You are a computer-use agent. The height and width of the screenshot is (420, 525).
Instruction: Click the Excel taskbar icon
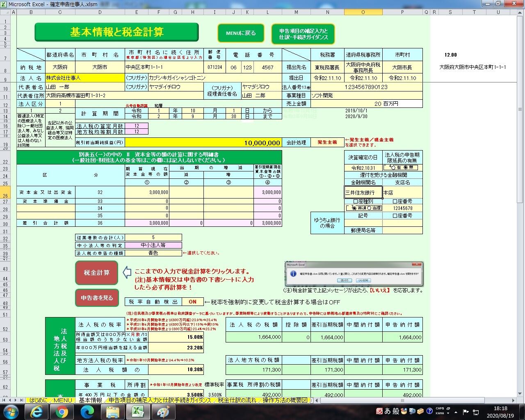(x=138, y=411)
